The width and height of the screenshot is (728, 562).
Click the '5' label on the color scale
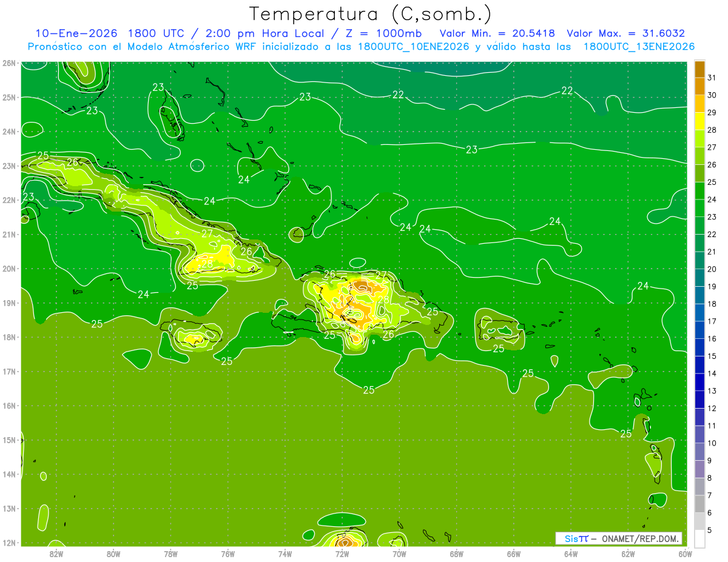click(710, 530)
